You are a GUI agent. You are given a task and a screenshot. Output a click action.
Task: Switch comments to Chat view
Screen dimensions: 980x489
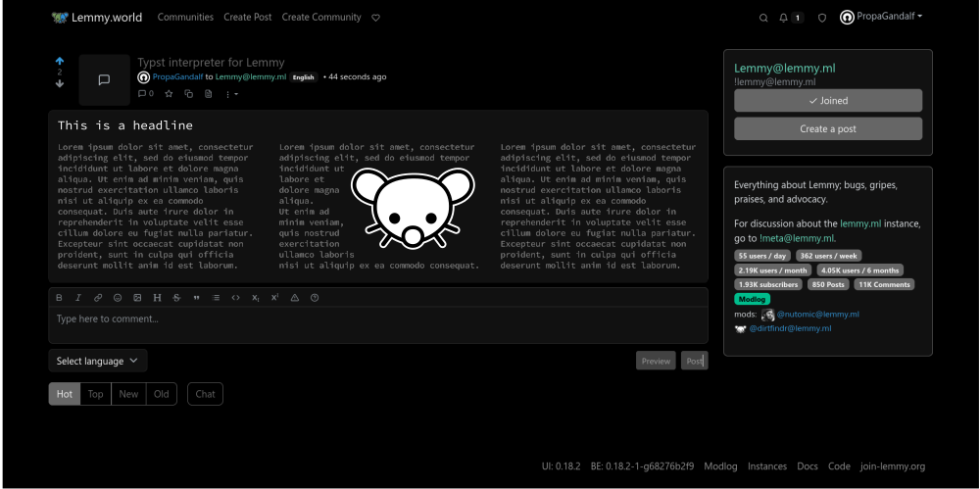(x=205, y=394)
